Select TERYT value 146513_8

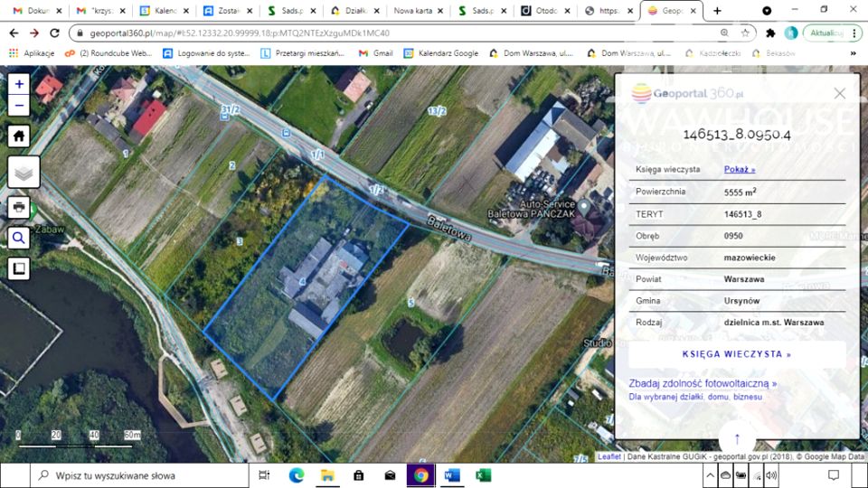tap(743, 214)
